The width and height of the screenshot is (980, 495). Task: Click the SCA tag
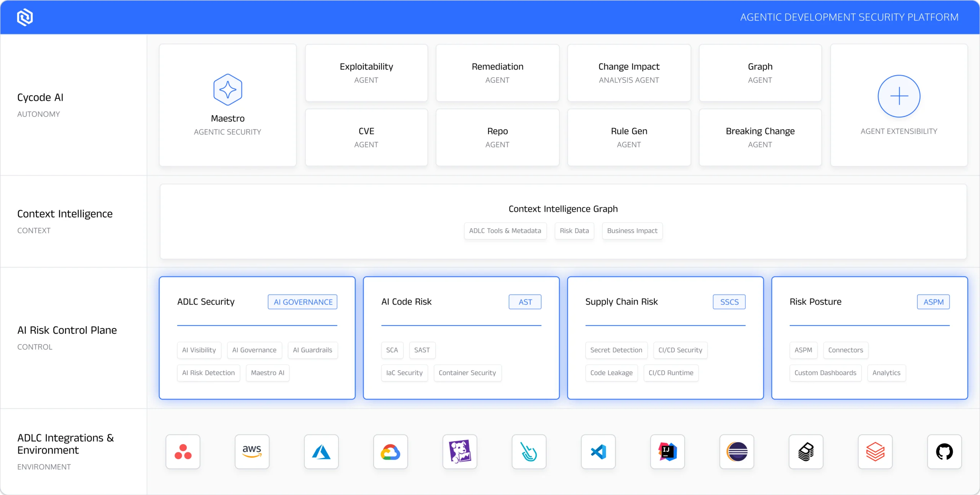point(392,350)
